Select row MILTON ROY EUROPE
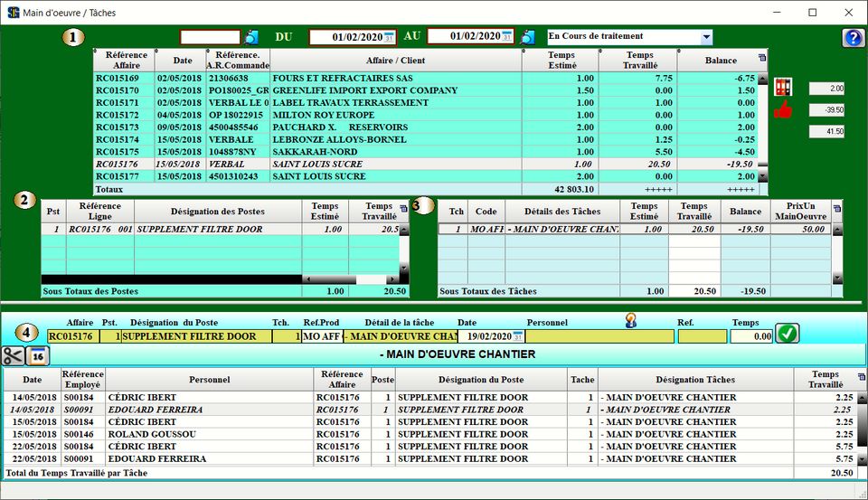Screen dimensions: 868x500 [x=425, y=115]
